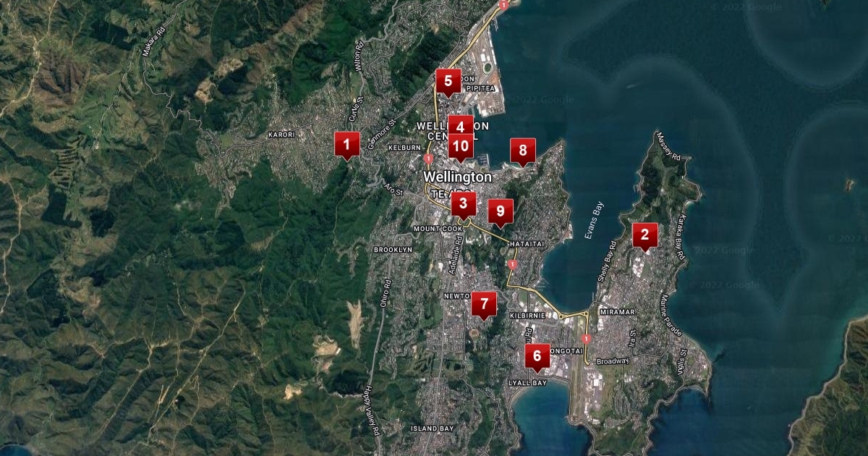Open map marker number 9 near Hataitai
This screenshot has width=868, height=456.
pyautogui.click(x=500, y=213)
